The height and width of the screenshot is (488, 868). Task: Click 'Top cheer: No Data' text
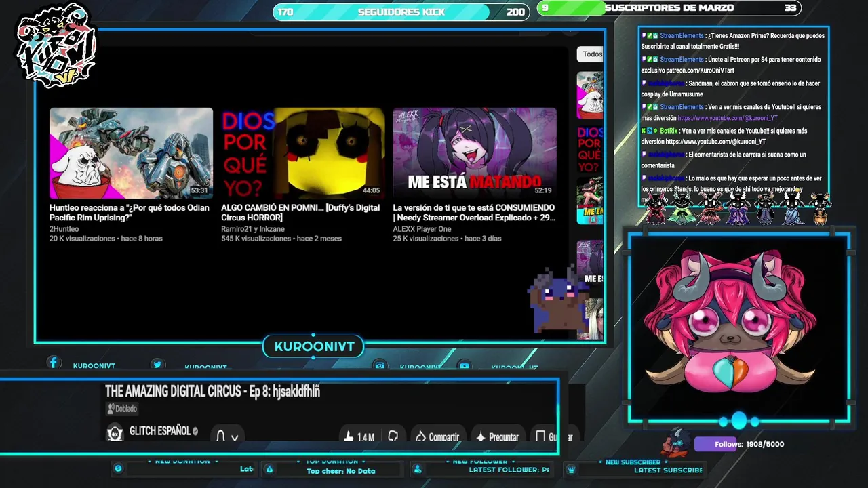tap(340, 471)
